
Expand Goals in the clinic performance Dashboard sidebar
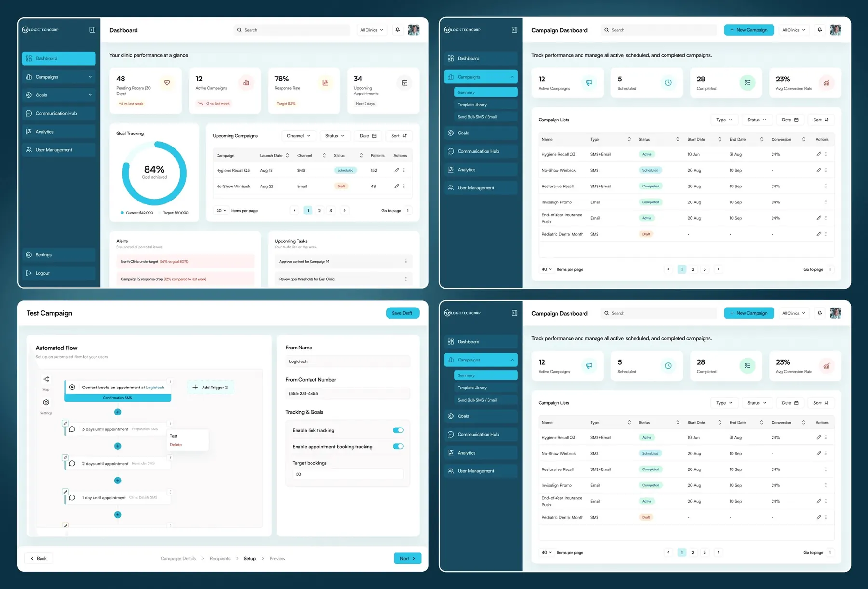(59, 95)
